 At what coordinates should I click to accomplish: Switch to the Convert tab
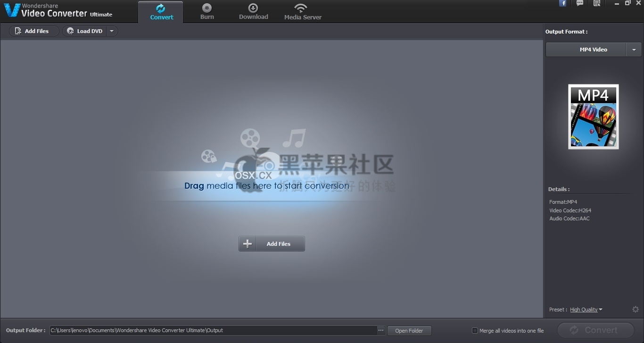coord(162,12)
